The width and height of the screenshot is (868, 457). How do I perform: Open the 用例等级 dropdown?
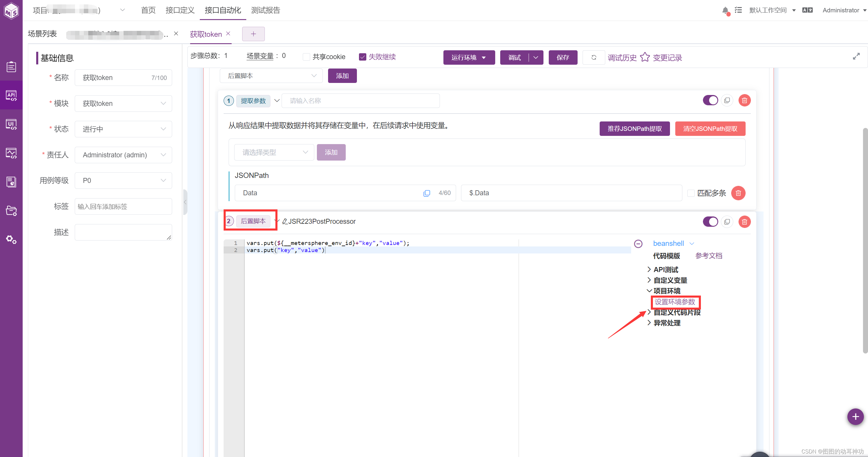(123, 181)
